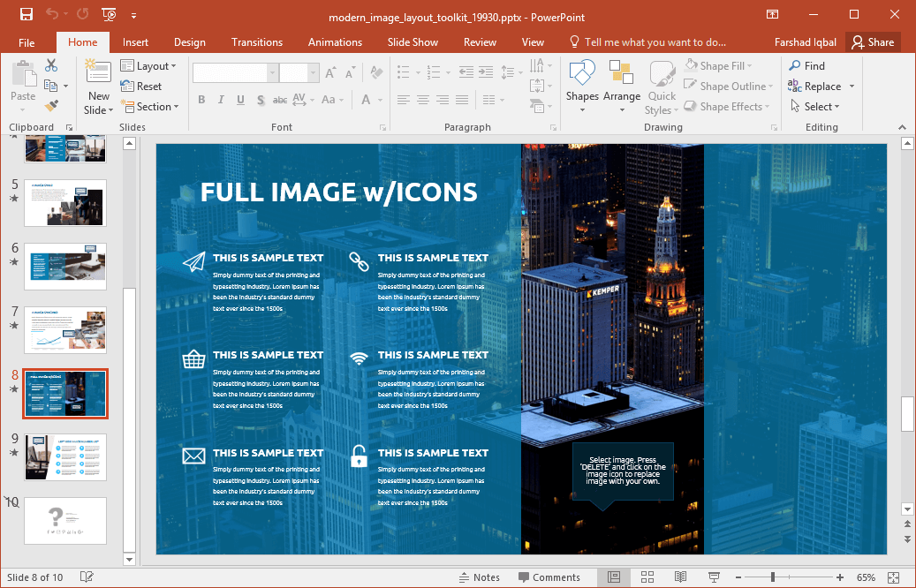The width and height of the screenshot is (916, 588).
Task: Click the Underline icon
Action: point(240,101)
